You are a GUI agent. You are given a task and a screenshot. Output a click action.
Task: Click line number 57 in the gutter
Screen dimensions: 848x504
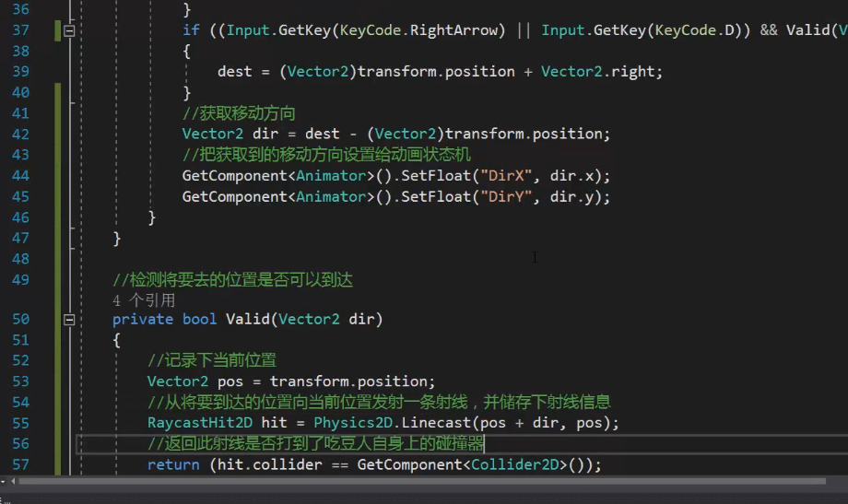click(x=20, y=464)
